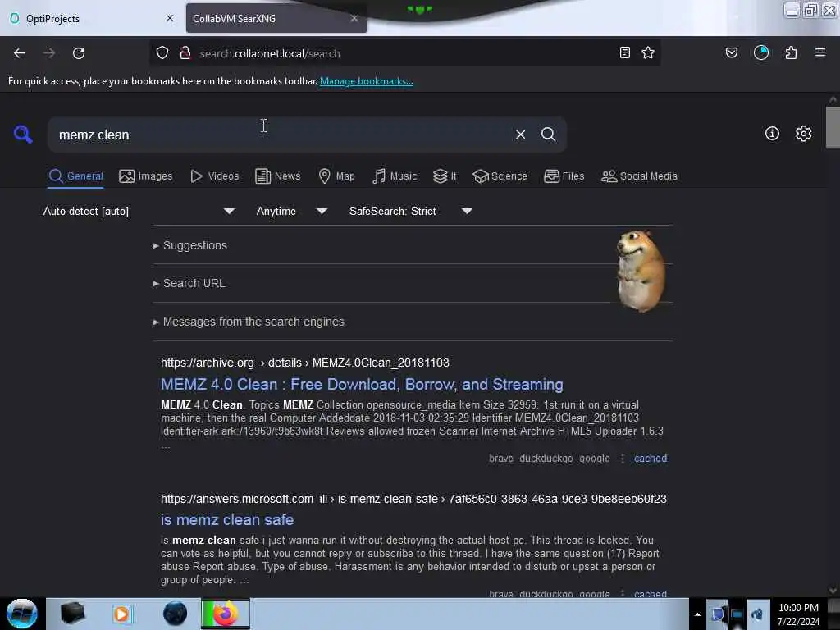Expand Messages from the search engines
The width and height of the screenshot is (840, 630).
249,322
